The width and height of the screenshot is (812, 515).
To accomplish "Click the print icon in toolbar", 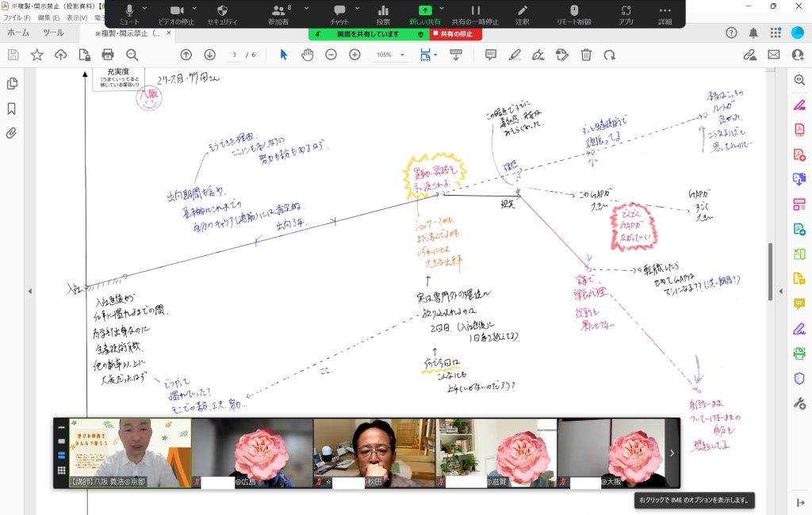I will (x=108, y=55).
